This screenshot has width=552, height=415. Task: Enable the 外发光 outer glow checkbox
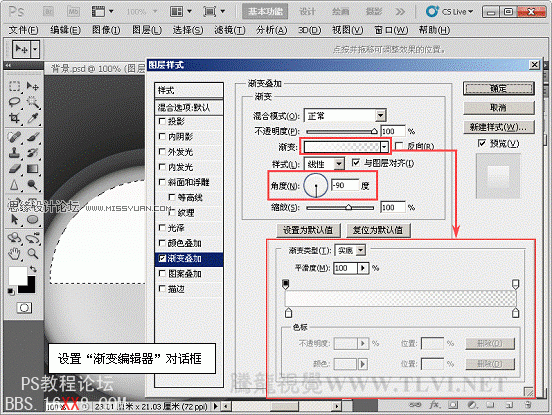(x=162, y=152)
